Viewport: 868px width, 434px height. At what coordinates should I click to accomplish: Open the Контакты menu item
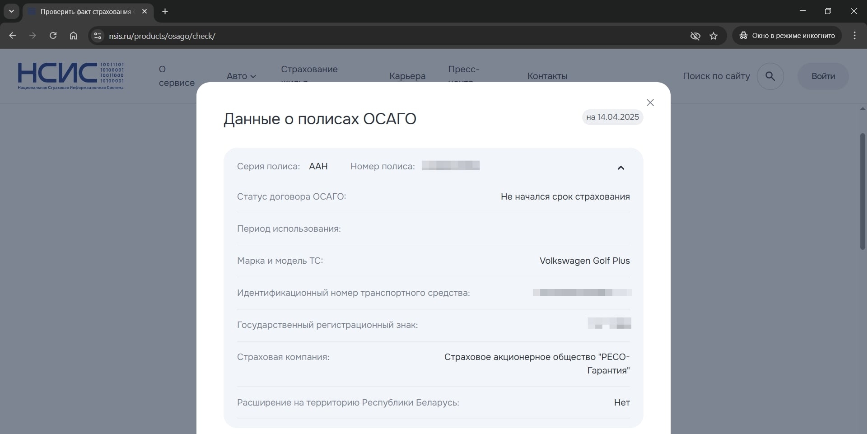(x=547, y=76)
